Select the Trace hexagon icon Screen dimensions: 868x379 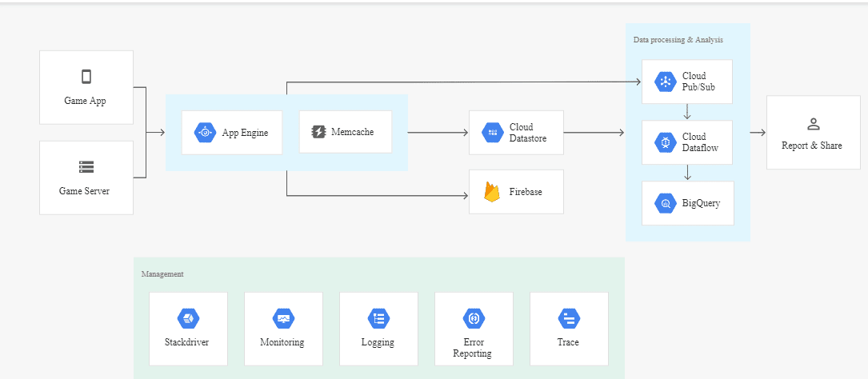click(569, 318)
